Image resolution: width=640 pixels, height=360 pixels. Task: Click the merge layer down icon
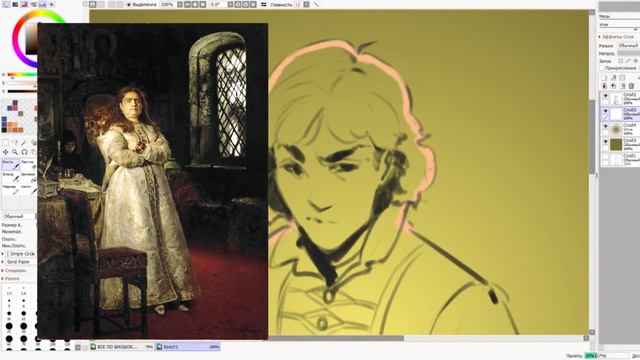613,86
